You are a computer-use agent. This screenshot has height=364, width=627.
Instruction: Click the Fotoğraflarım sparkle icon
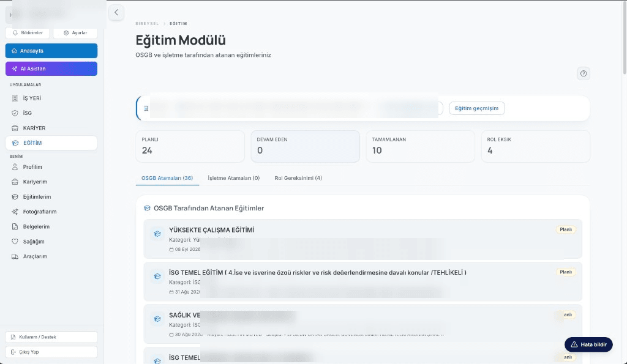(x=15, y=212)
